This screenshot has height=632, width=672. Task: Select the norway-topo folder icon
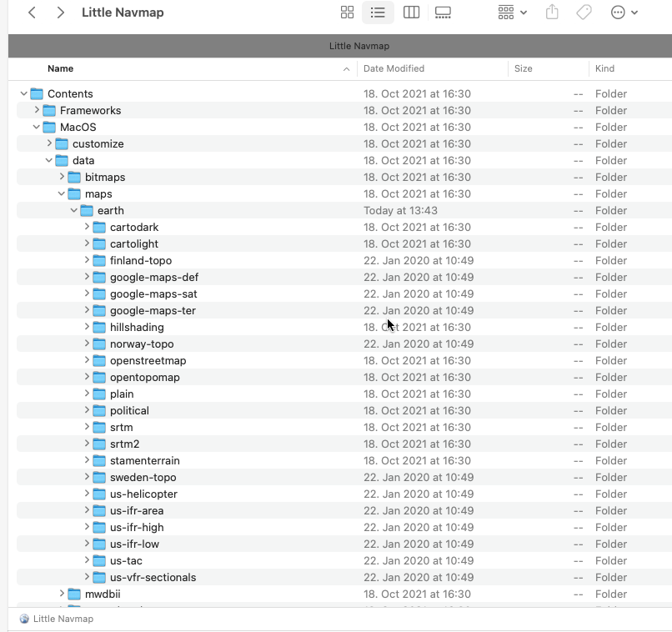pos(99,344)
